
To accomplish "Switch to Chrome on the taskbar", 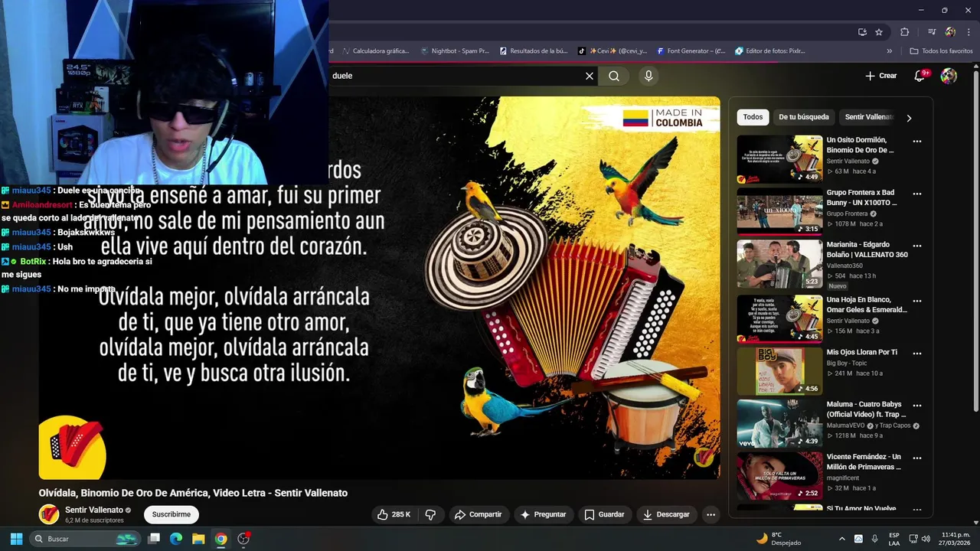I will (x=220, y=539).
